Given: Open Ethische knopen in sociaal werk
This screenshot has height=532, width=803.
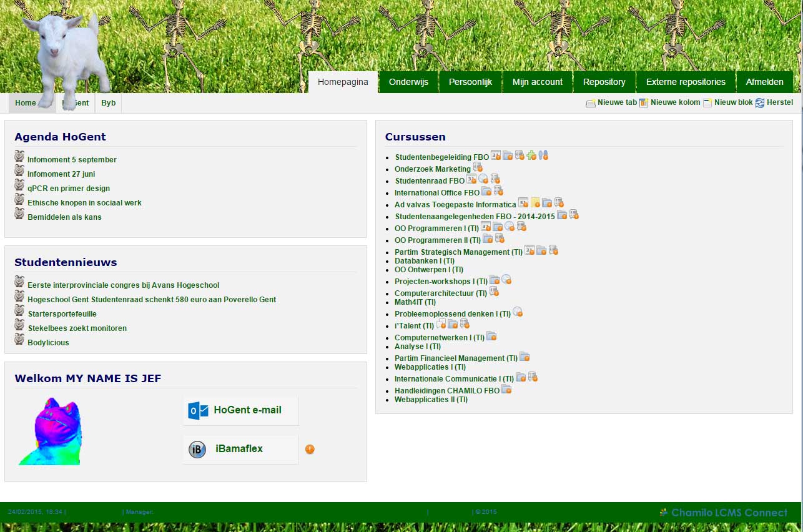Looking at the screenshot, I should click(x=84, y=203).
